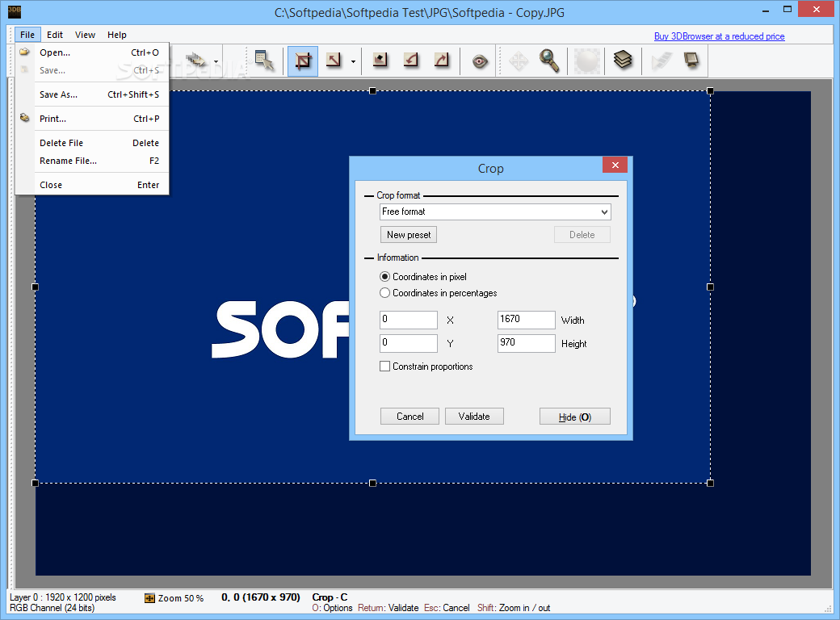Click the Hide (O) button
The width and height of the screenshot is (840, 620).
click(575, 416)
